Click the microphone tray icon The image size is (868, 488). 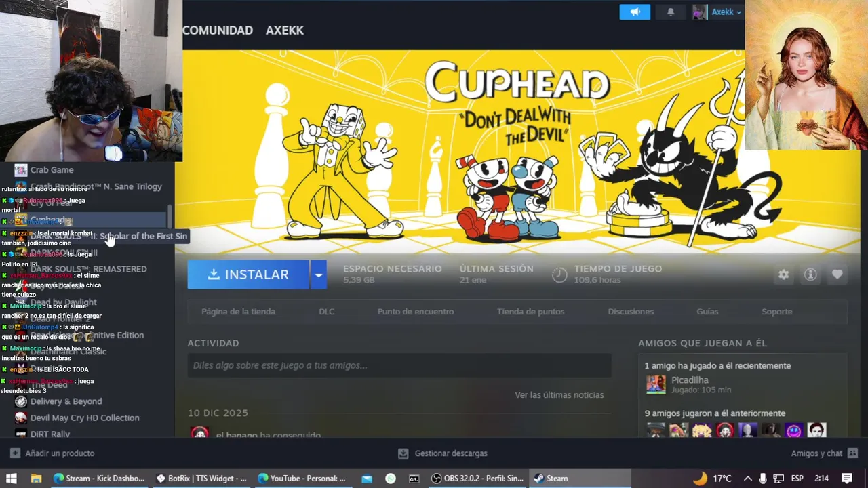click(x=763, y=479)
